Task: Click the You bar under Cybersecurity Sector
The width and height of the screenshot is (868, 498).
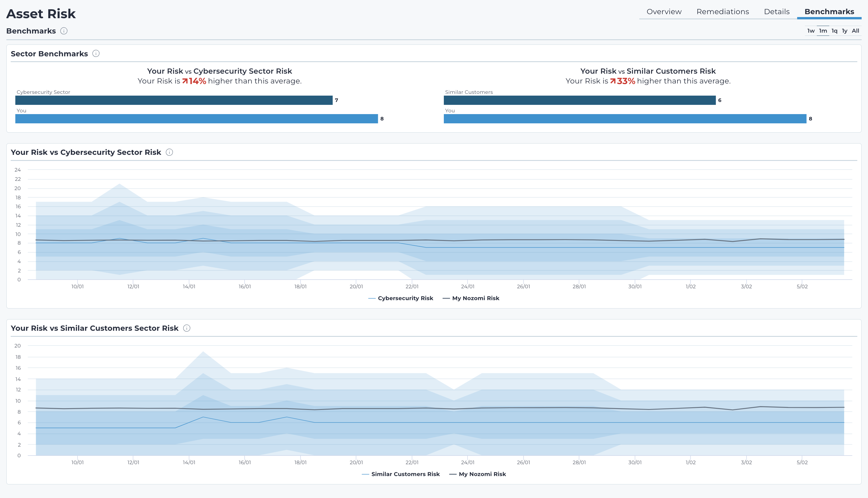Action: pos(196,119)
